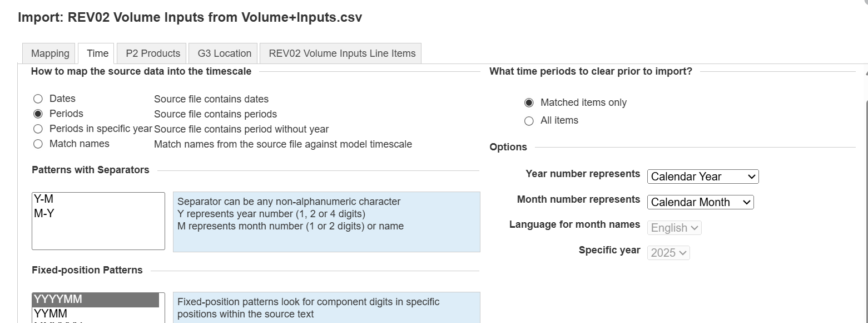The width and height of the screenshot is (868, 323).
Task: Open the Specific year 2025 dropdown
Action: point(668,253)
